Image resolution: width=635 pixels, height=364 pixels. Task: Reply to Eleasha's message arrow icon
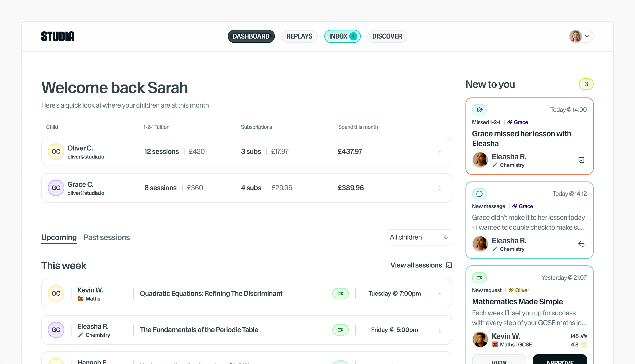point(581,244)
